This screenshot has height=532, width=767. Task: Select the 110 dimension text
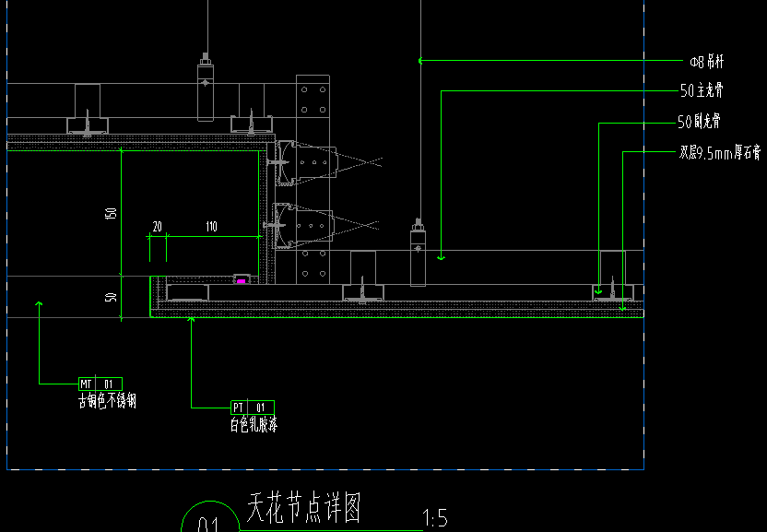click(211, 226)
